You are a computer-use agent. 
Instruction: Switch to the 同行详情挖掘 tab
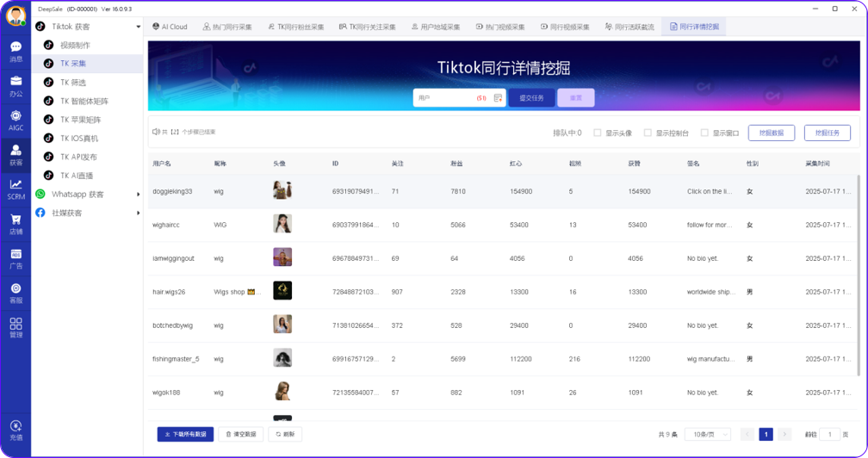(x=694, y=27)
